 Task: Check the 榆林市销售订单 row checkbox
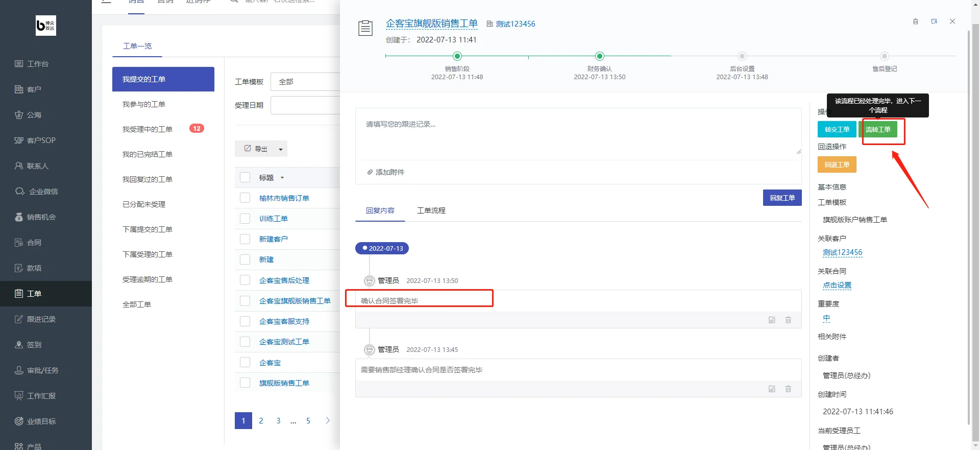(245, 198)
